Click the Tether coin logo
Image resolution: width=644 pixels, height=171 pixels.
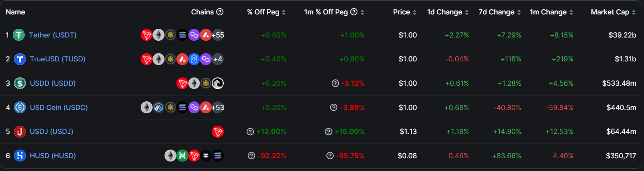[x=19, y=35]
